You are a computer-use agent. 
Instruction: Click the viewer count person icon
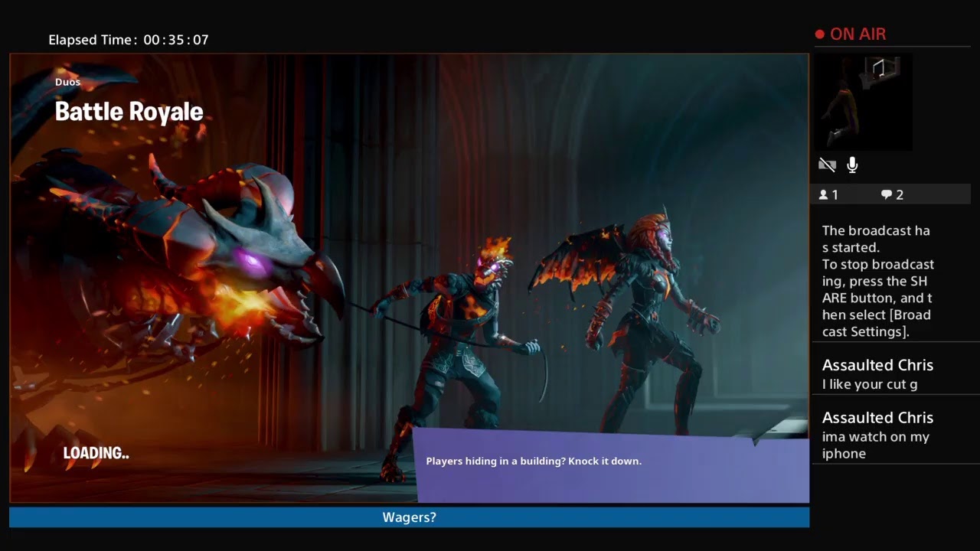pyautogui.click(x=823, y=195)
